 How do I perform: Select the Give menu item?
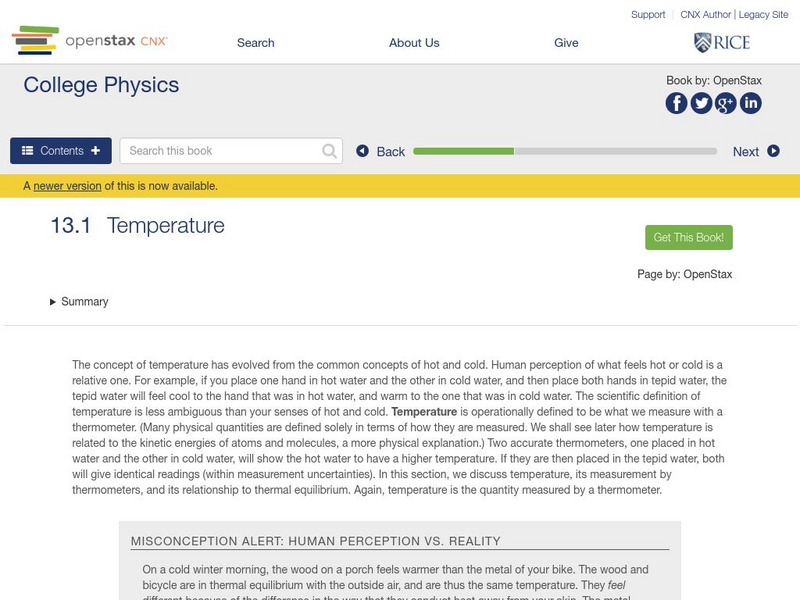[x=566, y=43]
